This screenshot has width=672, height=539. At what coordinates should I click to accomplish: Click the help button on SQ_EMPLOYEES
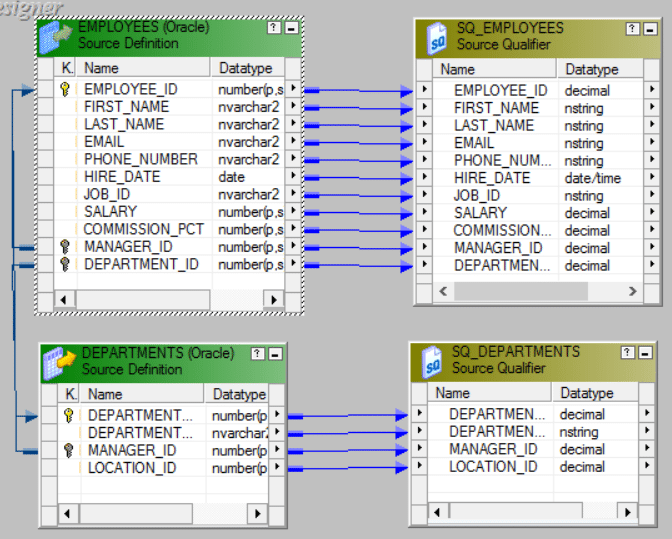coord(632,29)
